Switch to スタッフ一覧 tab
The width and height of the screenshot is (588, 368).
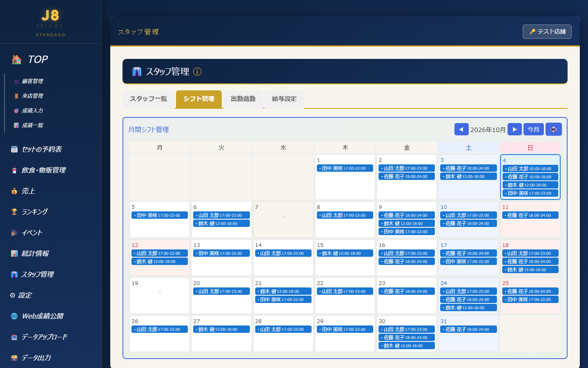149,99
